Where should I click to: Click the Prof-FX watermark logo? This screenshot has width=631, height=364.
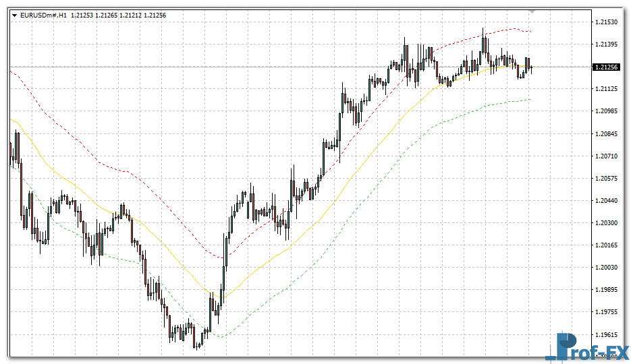pyautogui.click(x=586, y=347)
